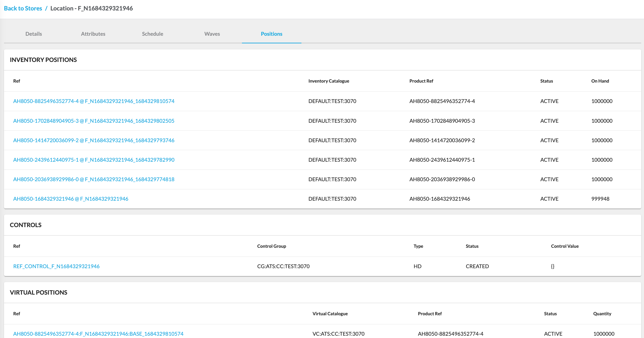Open inventory position AH8050-2439612440975-1 link
644x338 pixels.
[x=94, y=160]
